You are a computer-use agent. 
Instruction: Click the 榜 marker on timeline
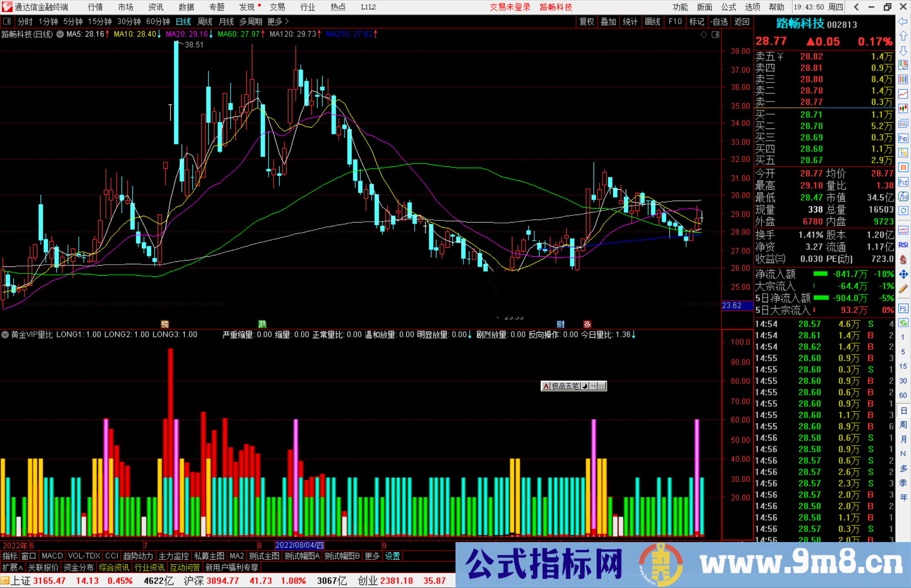click(165, 324)
